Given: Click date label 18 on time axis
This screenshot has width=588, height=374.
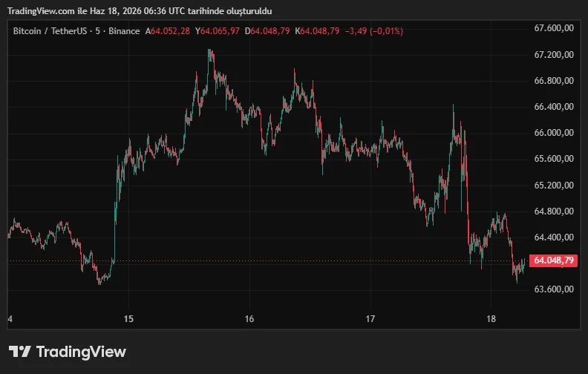Looking at the screenshot, I should (x=491, y=319).
